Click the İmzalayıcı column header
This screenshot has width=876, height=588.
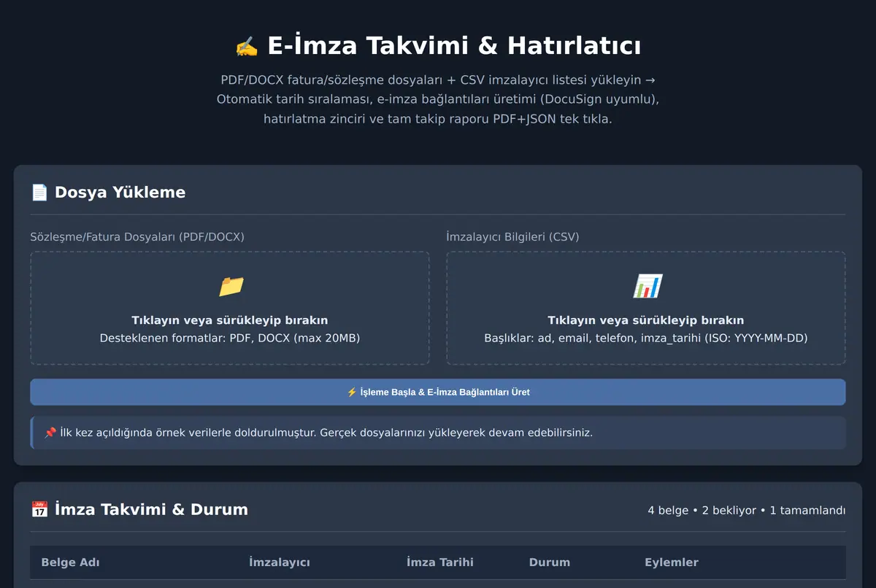point(280,562)
